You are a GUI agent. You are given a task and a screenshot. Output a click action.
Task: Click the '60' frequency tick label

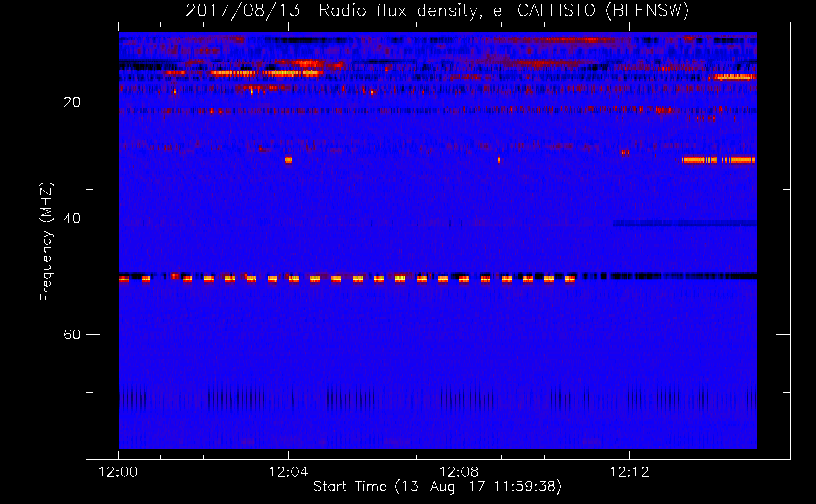click(x=72, y=334)
